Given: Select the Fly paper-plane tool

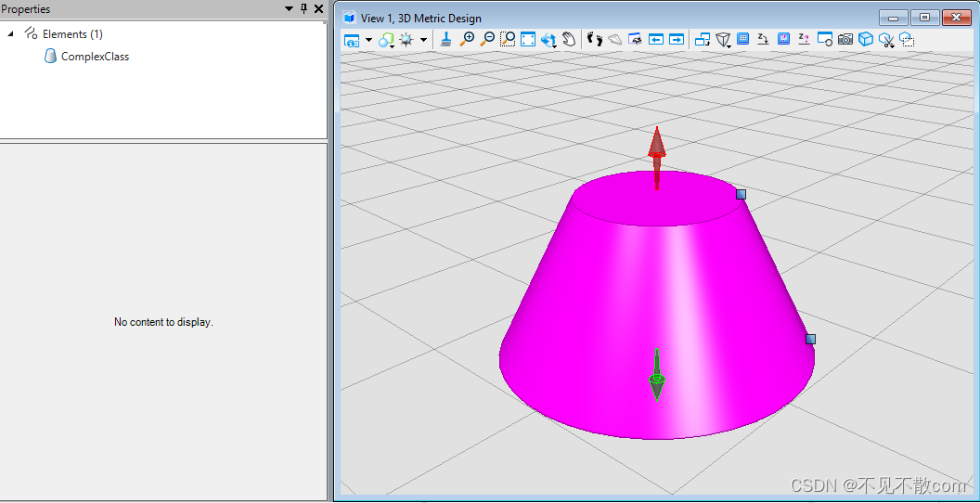Looking at the screenshot, I should (x=615, y=40).
